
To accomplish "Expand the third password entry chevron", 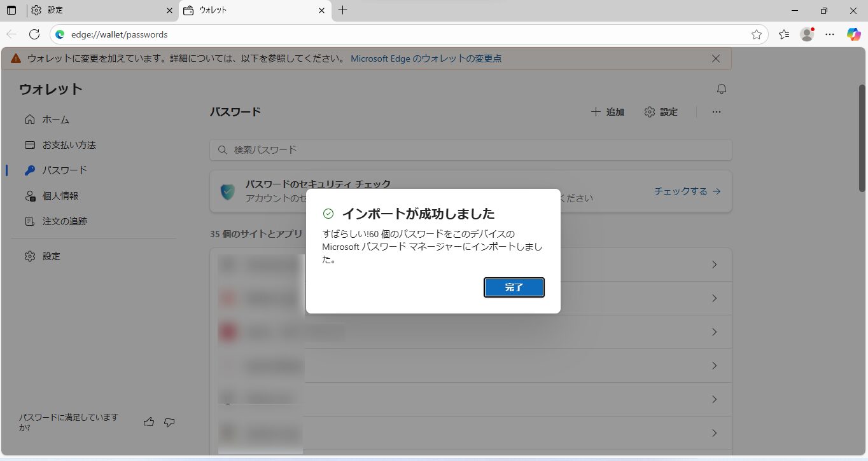I will coord(714,332).
